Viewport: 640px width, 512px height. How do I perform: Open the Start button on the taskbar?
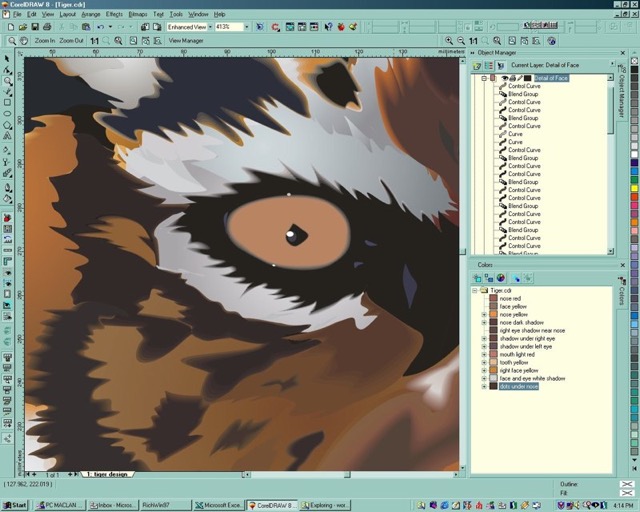(15, 505)
